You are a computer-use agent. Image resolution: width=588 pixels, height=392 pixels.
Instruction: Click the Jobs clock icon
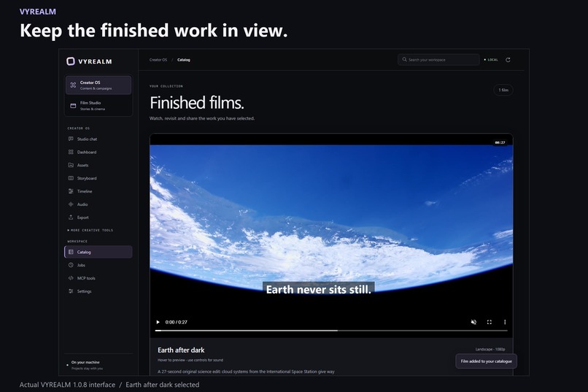click(71, 265)
